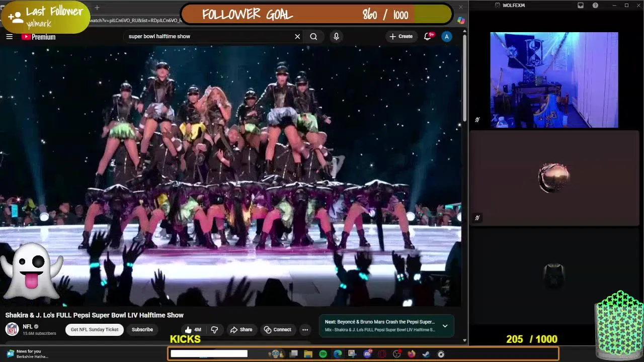This screenshot has height=362, width=644.
Task: Clear the search box with the X
Action: [x=297, y=36]
